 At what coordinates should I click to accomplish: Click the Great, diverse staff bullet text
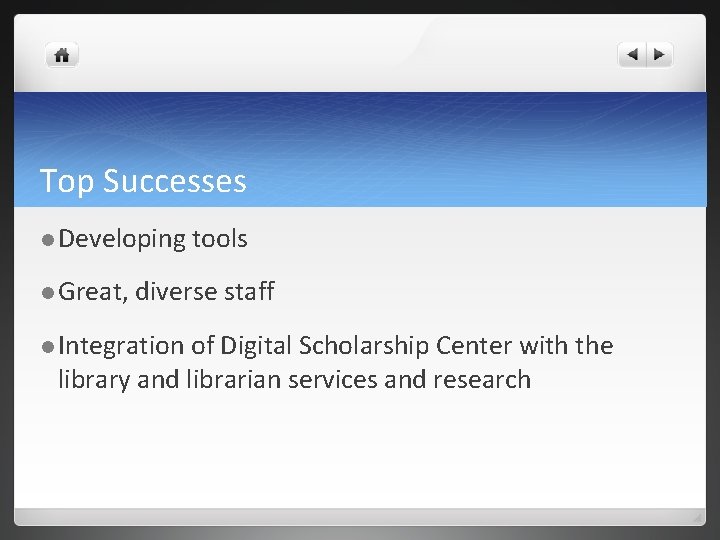[166, 292]
